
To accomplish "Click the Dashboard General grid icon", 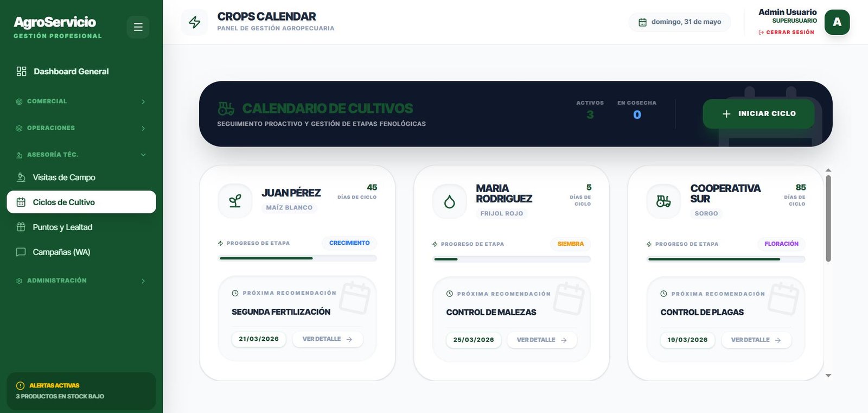I will 21,72.
